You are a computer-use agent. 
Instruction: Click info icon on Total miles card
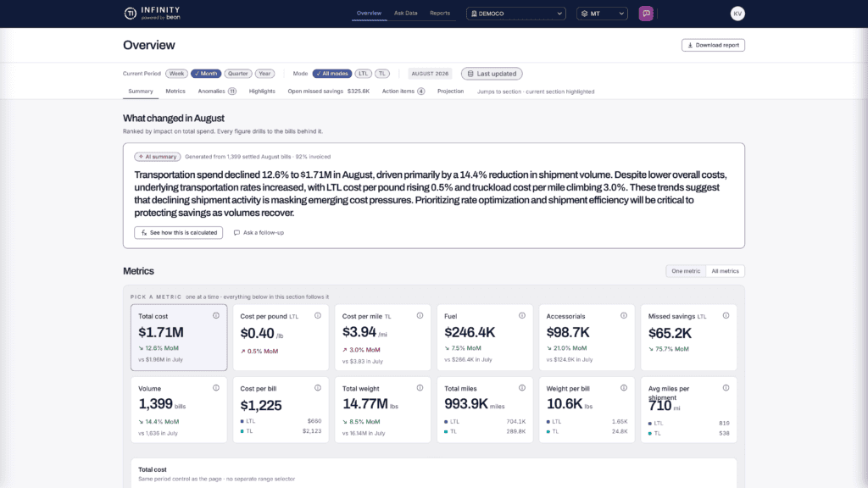(522, 388)
